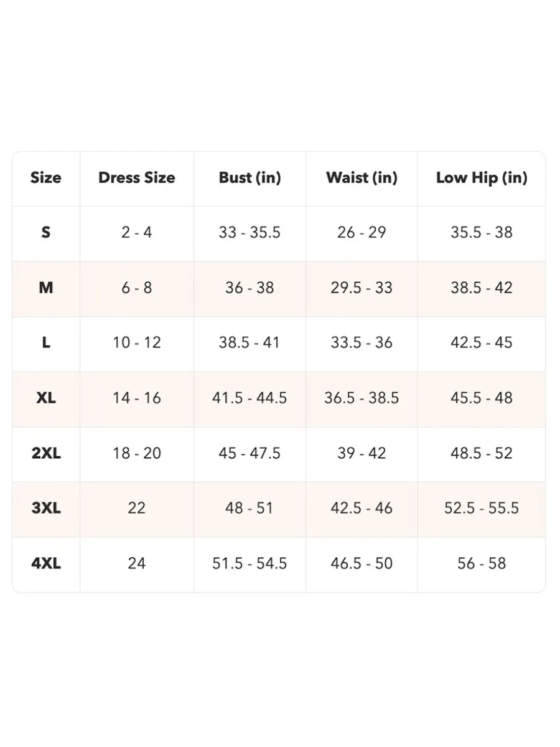Select bust cell 36 - 38
This screenshot has height=747, width=560.
(250, 288)
